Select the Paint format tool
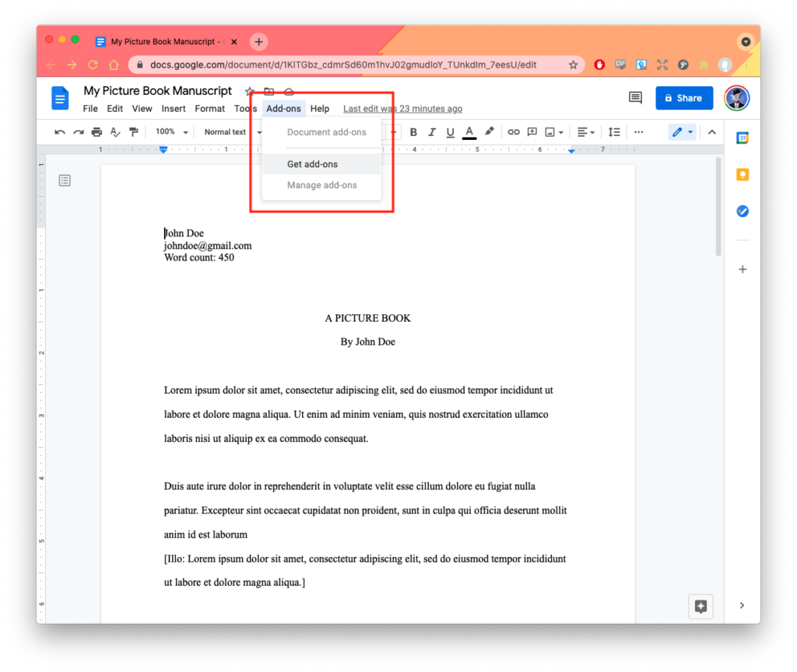This screenshot has width=797, height=672. pyautogui.click(x=133, y=131)
